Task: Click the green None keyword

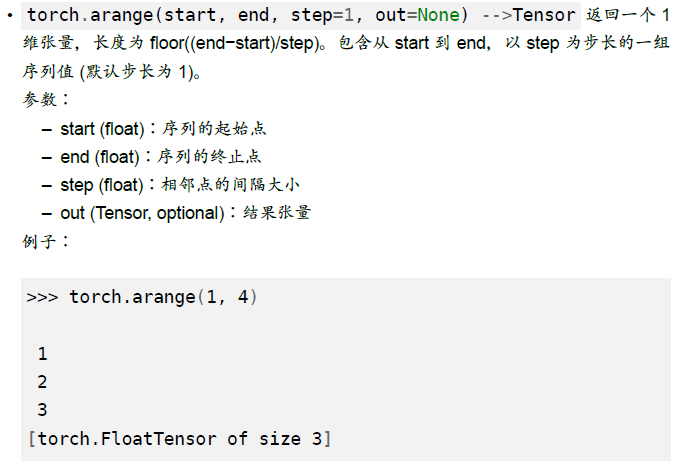Action: tap(438, 15)
